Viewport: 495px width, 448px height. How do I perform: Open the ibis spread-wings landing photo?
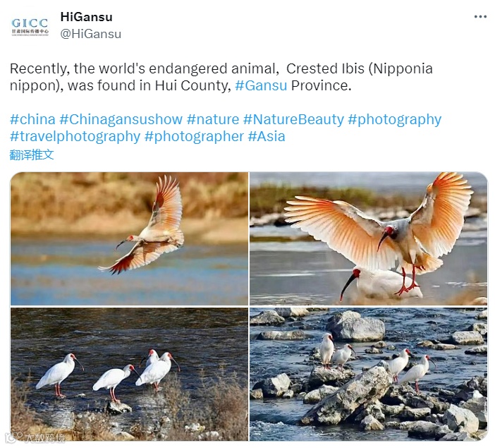click(x=369, y=239)
